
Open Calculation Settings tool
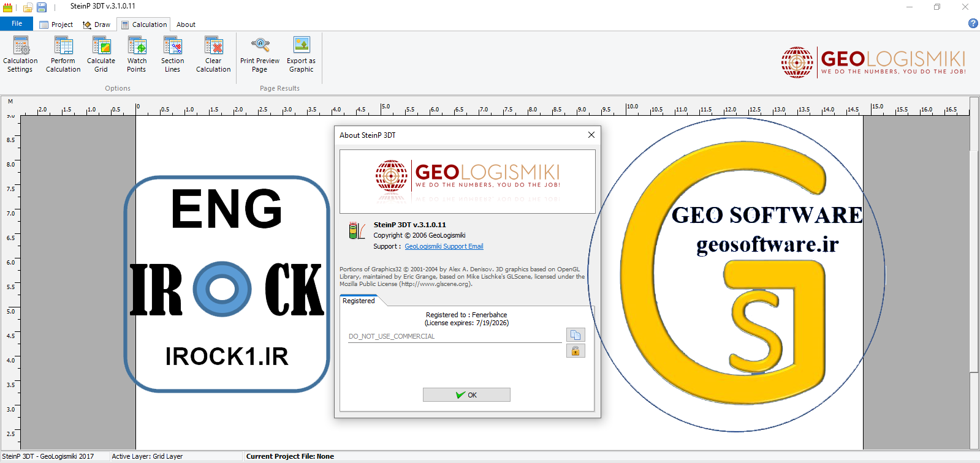click(20, 54)
